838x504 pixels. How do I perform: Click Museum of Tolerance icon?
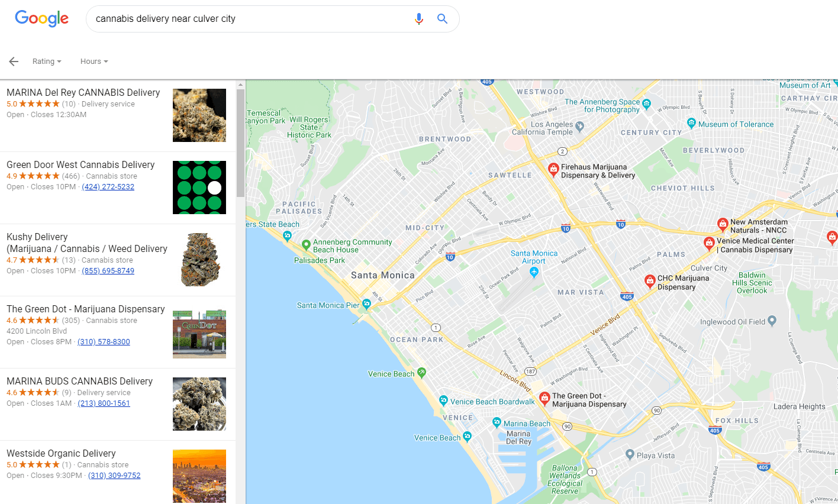pos(691,123)
